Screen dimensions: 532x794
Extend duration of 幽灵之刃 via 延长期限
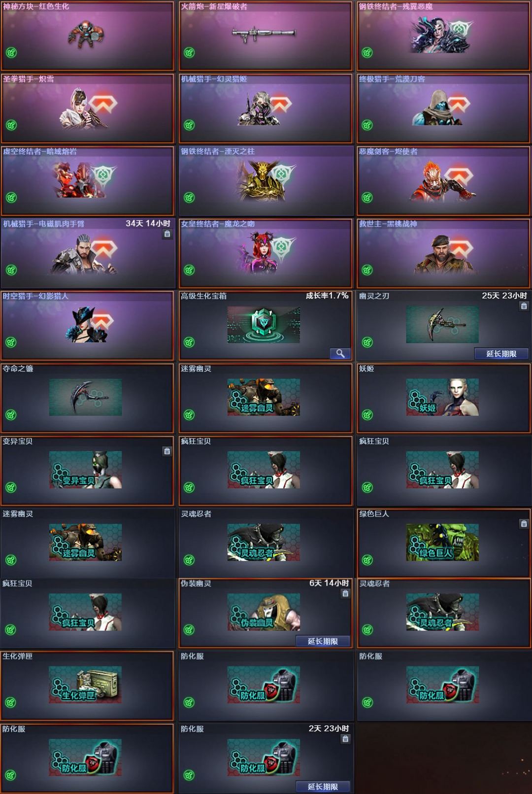click(501, 353)
